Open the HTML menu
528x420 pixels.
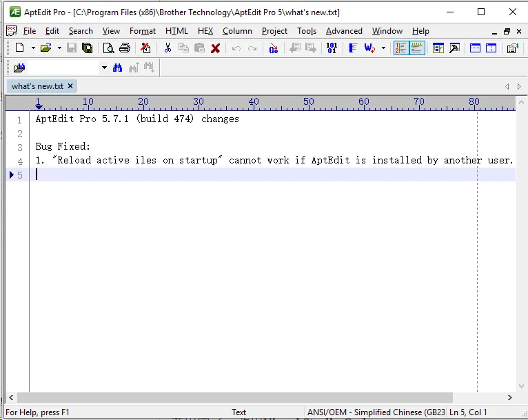point(176,31)
